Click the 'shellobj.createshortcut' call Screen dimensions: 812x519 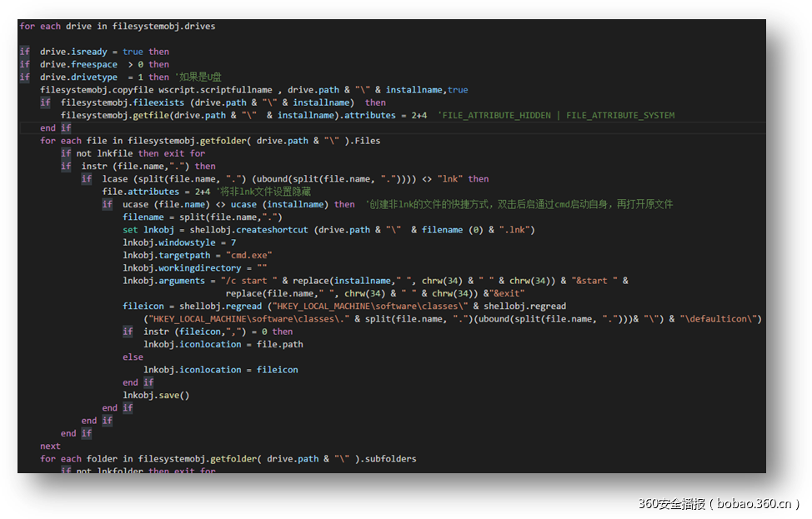[249, 230]
